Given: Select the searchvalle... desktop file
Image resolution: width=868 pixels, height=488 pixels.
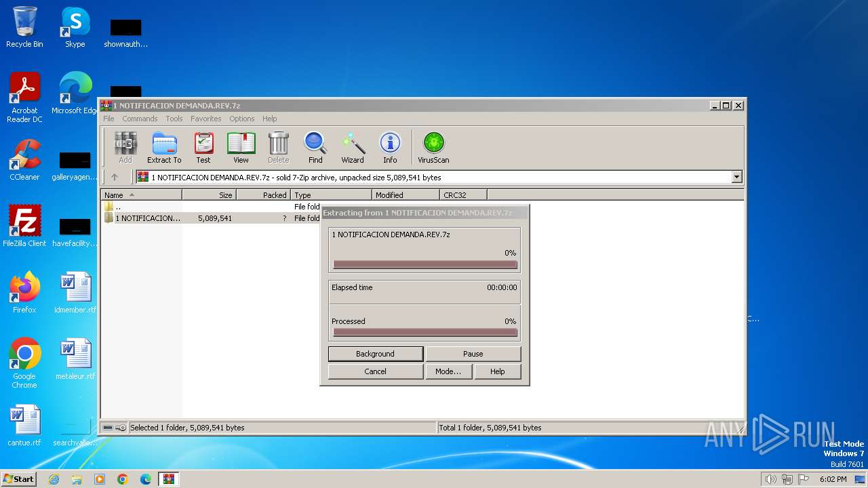Looking at the screenshot, I should (75, 426).
